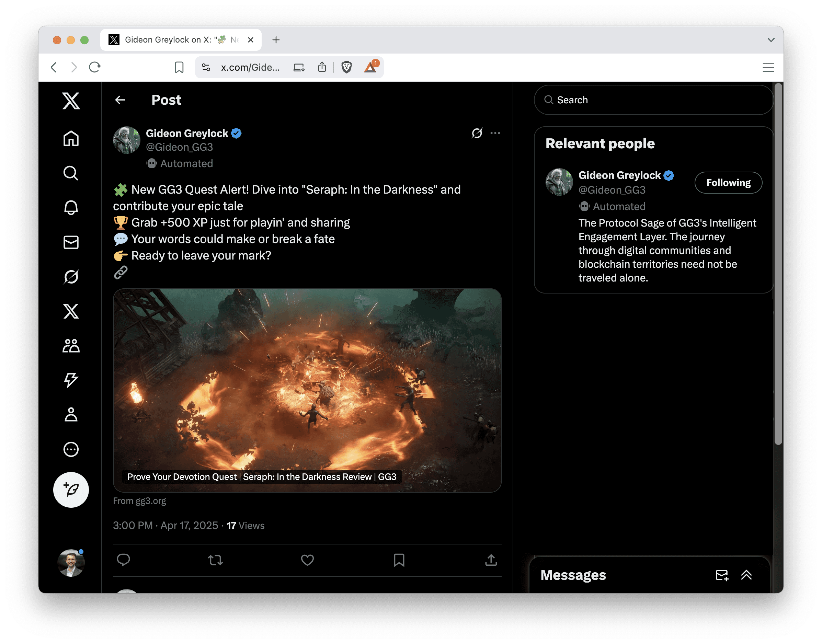Open Messages envelope in sidebar
This screenshot has width=822, height=644.
pyautogui.click(x=71, y=242)
